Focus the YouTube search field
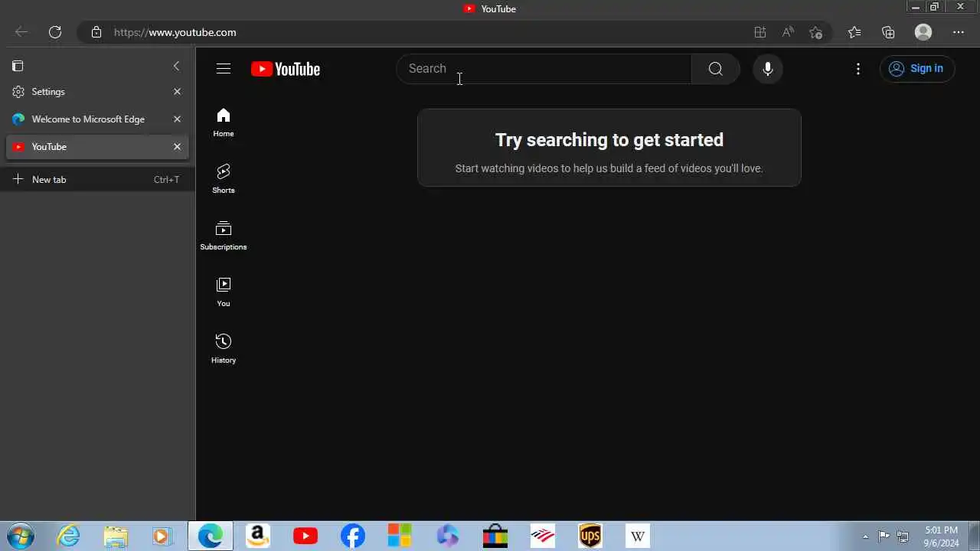 coord(544,69)
